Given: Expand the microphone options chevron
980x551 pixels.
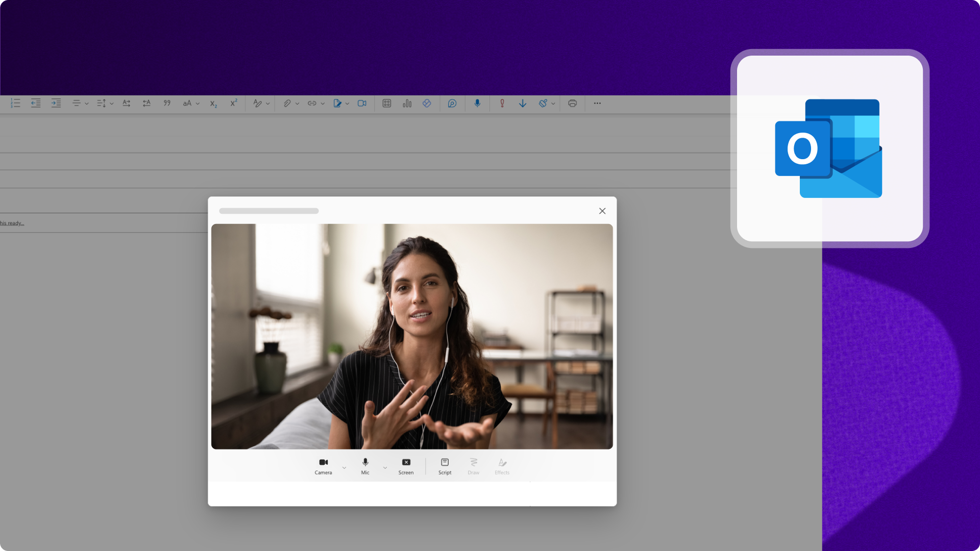Looking at the screenshot, I should (385, 467).
